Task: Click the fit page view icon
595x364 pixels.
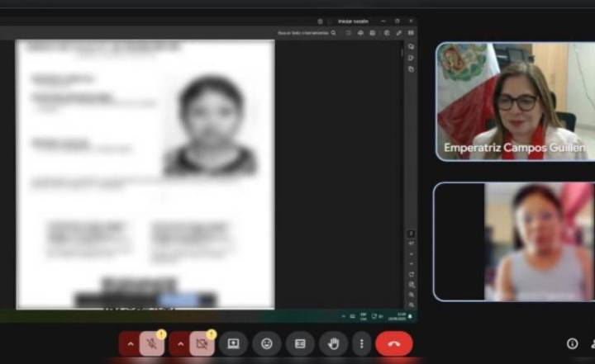Action: pyautogui.click(x=411, y=285)
